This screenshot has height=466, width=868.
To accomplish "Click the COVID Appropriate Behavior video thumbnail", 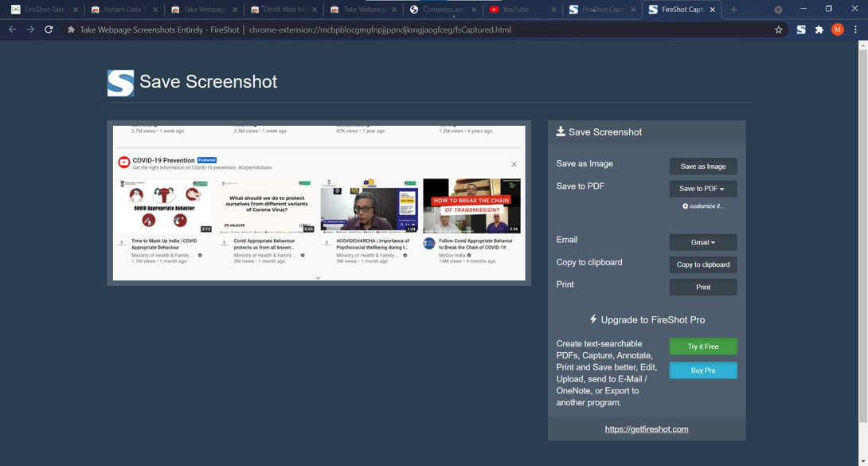I will [x=164, y=206].
